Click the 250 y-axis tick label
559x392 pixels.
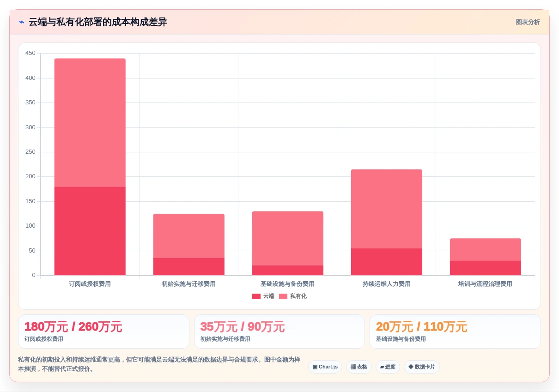click(30, 152)
